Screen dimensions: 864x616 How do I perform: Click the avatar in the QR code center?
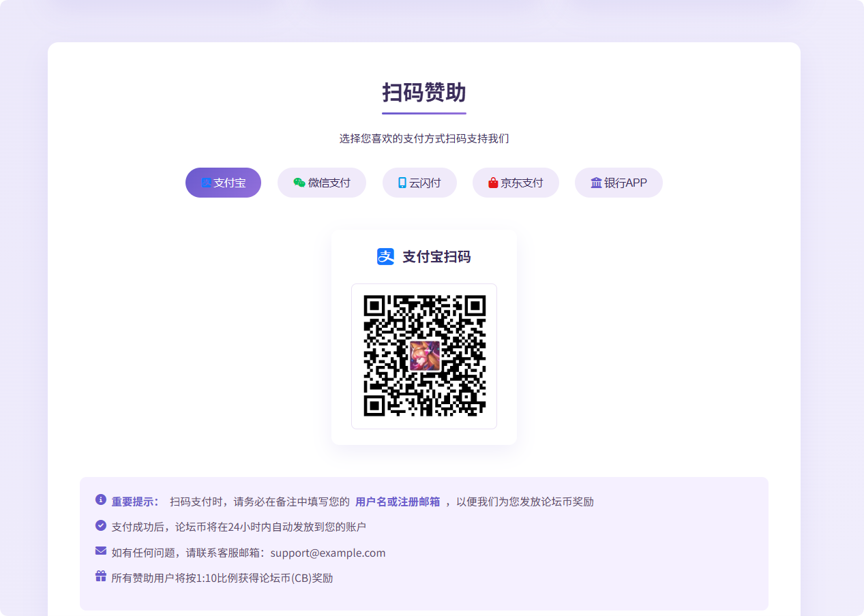[424, 355]
